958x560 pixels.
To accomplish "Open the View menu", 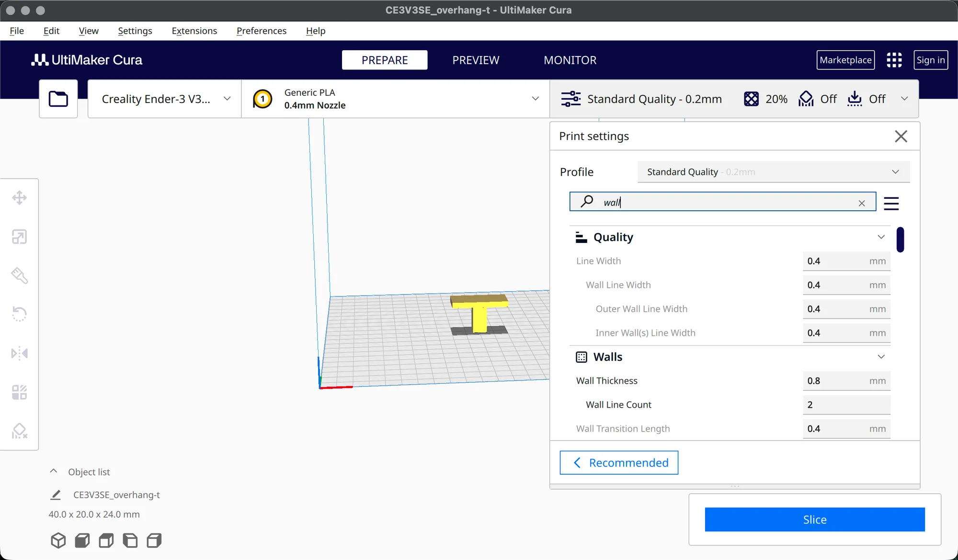I will 89,31.
